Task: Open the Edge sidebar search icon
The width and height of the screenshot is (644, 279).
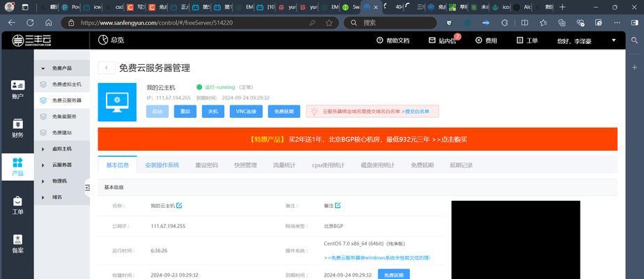Action: click(x=634, y=40)
